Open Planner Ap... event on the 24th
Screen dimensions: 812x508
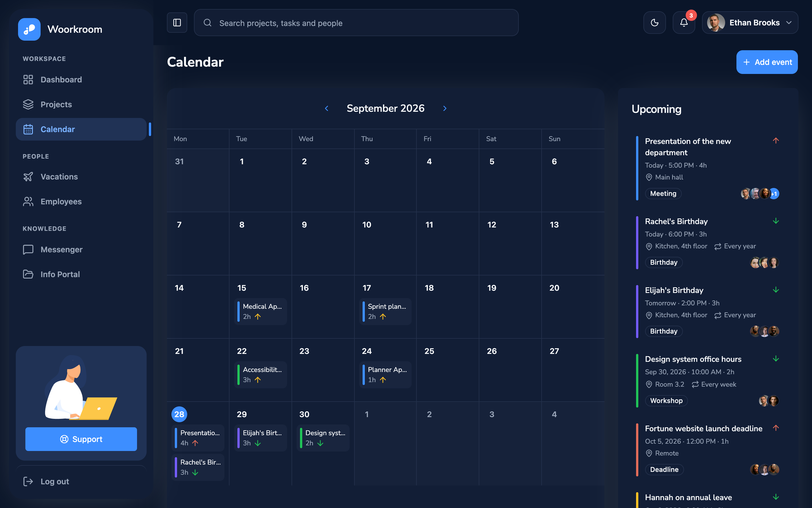385,375
